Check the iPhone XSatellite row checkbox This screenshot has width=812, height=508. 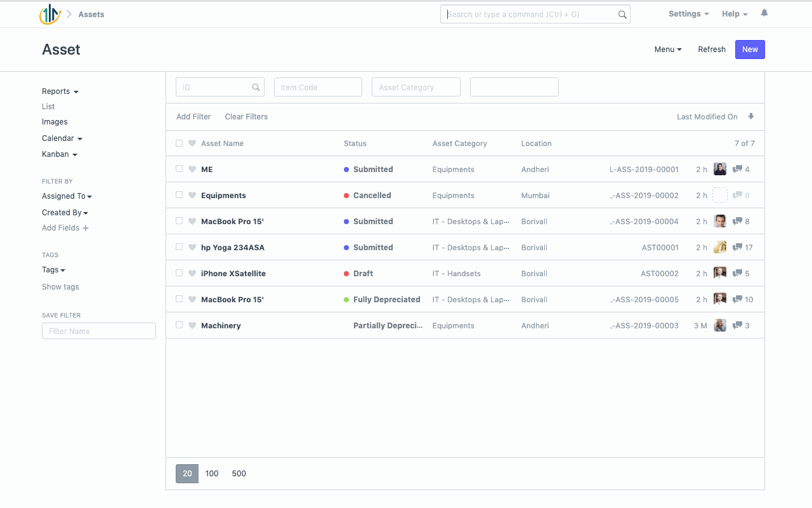point(179,273)
